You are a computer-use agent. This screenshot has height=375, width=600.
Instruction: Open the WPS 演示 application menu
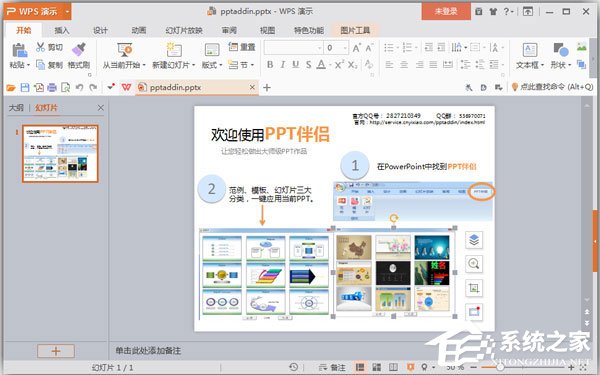(x=37, y=11)
